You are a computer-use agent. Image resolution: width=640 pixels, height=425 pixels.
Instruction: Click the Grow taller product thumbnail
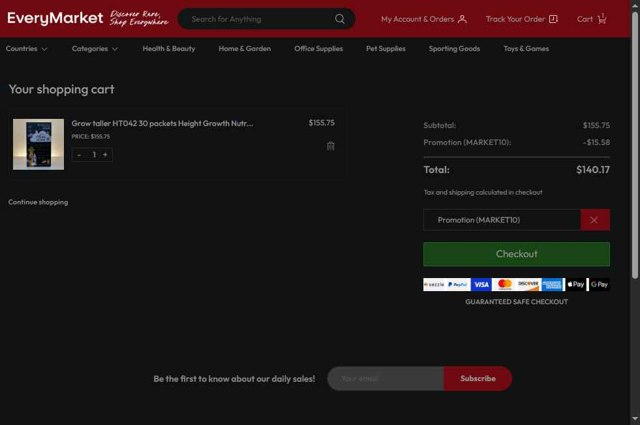38,144
